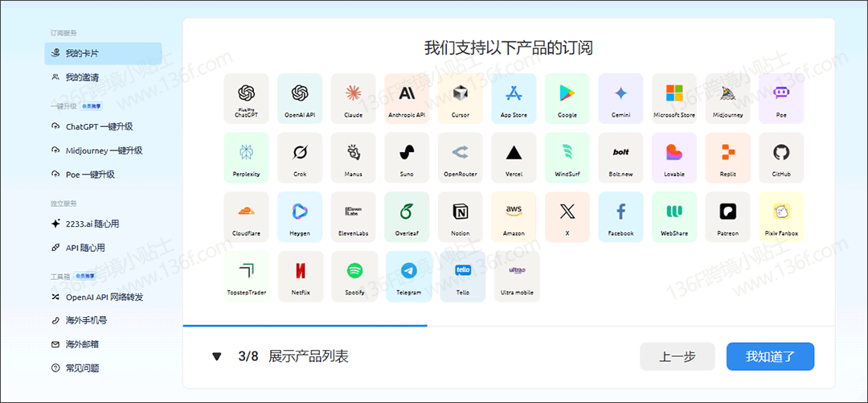This screenshot has height=403, width=868.
Task: Select the Bolt.new product card
Action: pyautogui.click(x=620, y=158)
